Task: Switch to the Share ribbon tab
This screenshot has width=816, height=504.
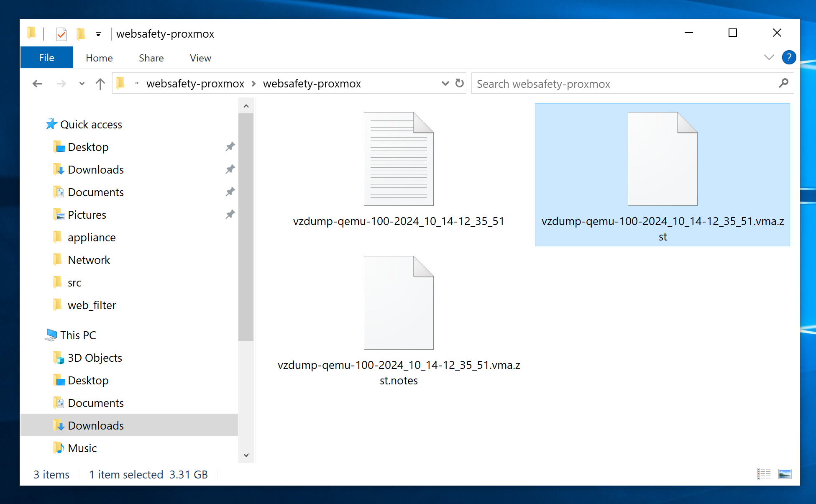Action: pyautogui.click(x=151, y=58)
